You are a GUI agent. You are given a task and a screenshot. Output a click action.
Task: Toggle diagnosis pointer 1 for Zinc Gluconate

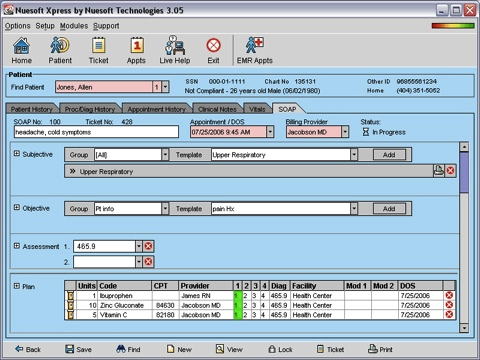(x=237, y=305)
